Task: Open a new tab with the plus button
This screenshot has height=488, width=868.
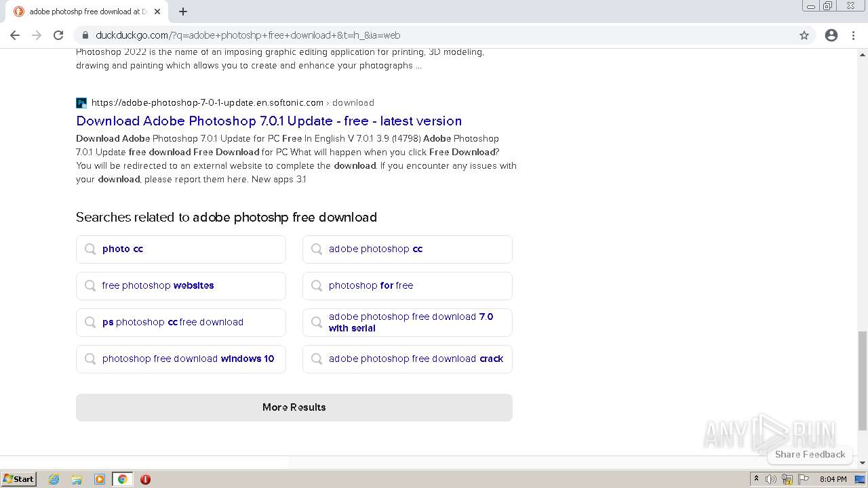Action: (183, 12)
